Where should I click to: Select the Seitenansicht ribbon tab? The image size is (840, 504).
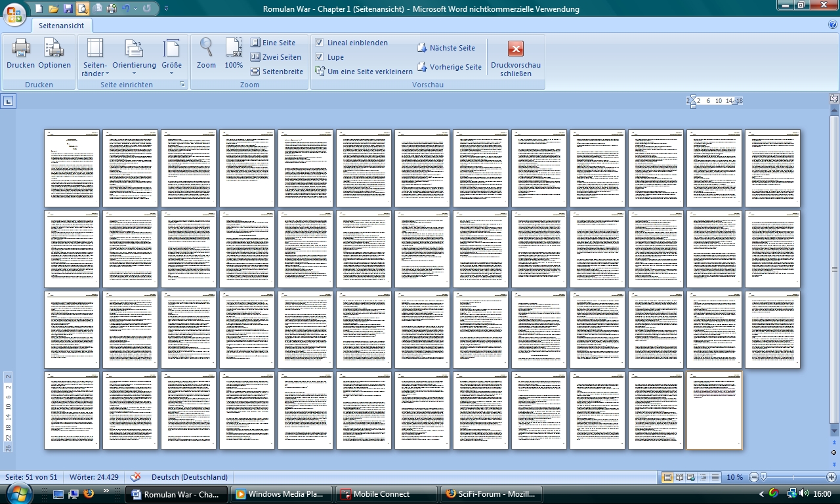pos(62,25)
